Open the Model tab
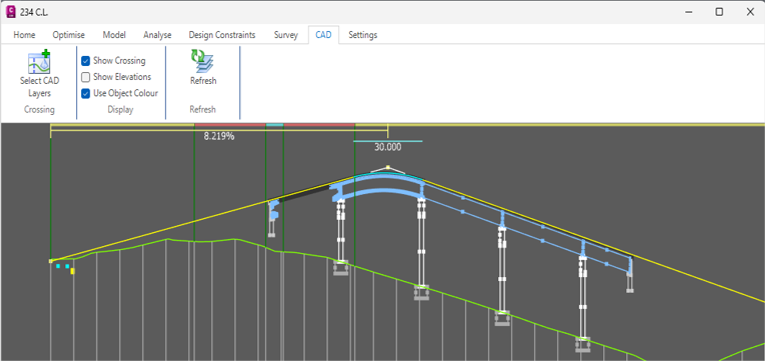The image size is (765, 361). click(x=114, y=35)
